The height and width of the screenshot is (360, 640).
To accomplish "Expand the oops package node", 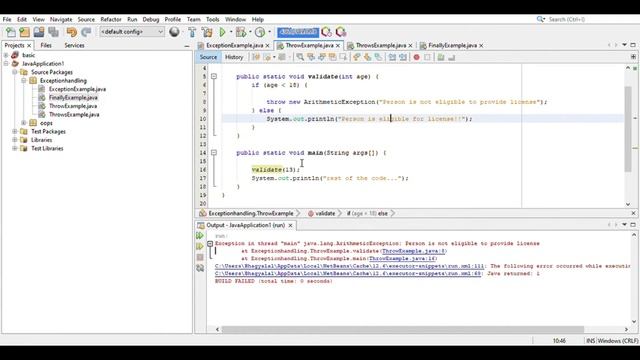I will (24, 123).
